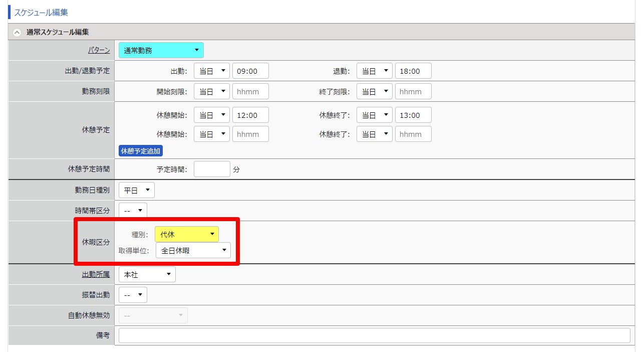Click the 開始刻限 hhmm time field

pos(250,92)
